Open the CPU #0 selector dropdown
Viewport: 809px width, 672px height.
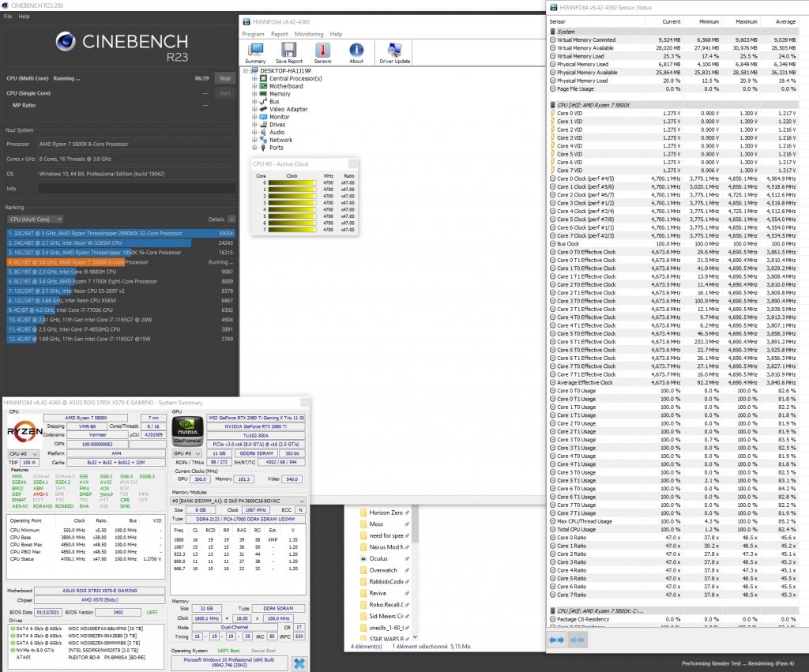pos(23,454)
